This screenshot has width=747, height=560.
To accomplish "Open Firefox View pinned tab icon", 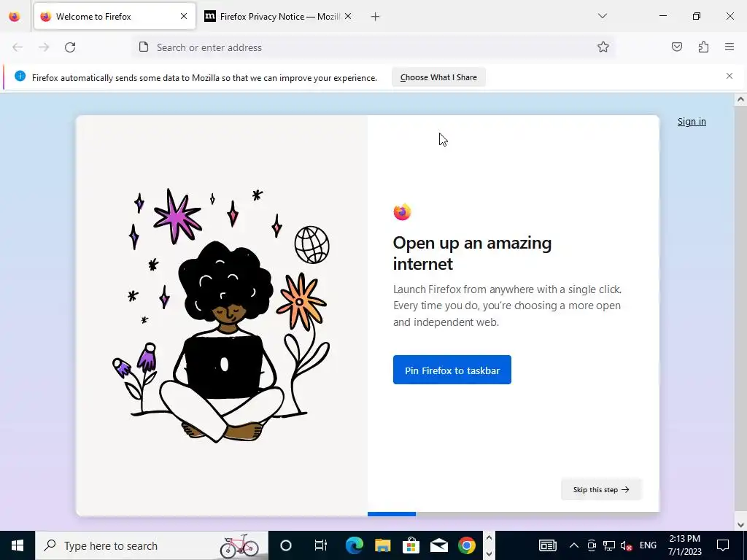I will (x=15, y=16).
